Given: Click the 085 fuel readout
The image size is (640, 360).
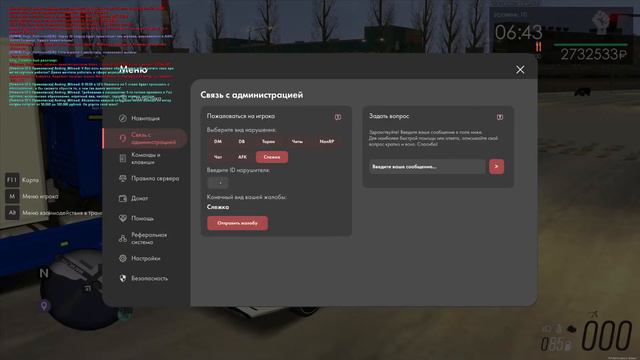Looking at the screenshot, I should tap(557, 344).
